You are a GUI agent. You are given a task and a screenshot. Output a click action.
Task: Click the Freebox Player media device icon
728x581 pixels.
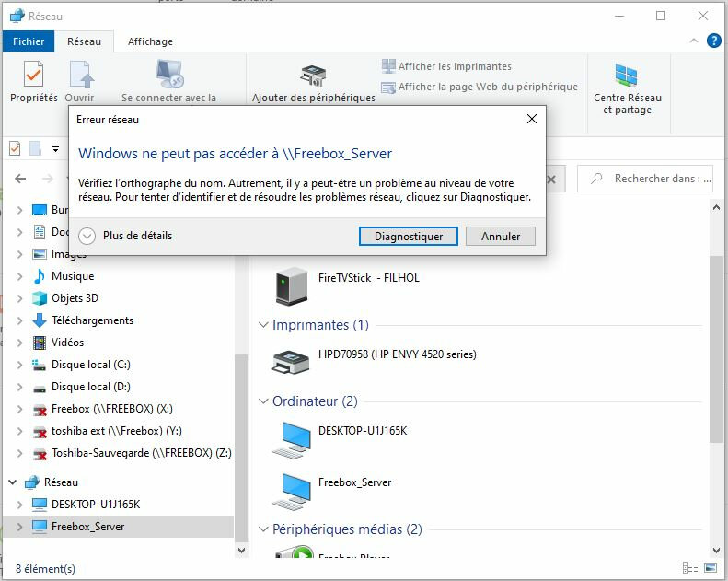coord(295,552)
